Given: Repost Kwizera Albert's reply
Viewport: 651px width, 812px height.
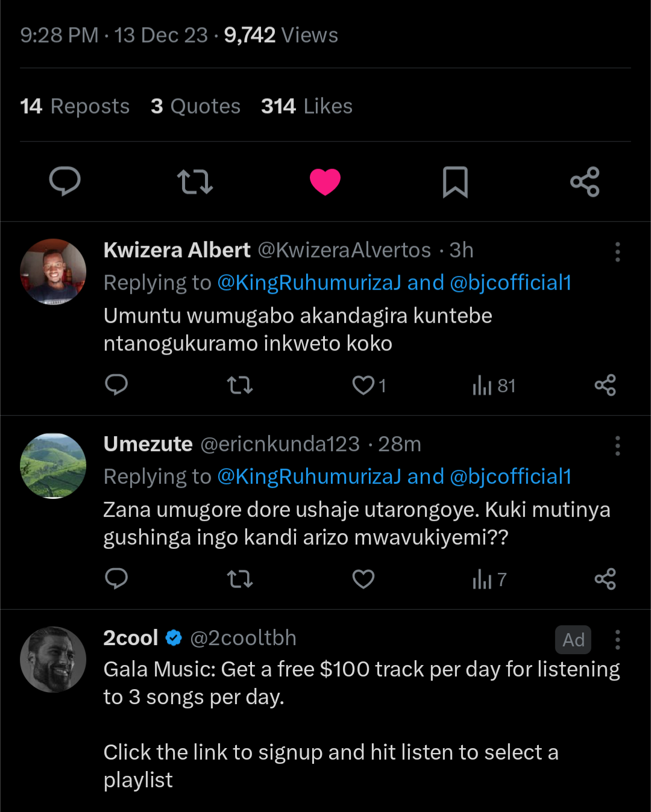Looking at the screenshot, I should pyautogui.click(x=239, y=385).
